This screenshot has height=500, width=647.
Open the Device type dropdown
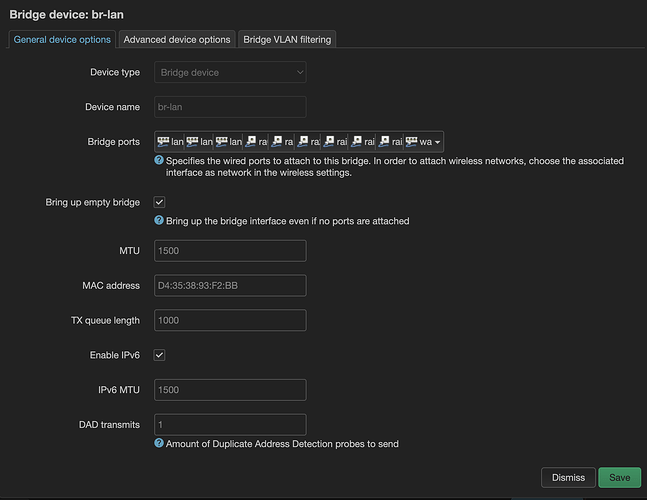pos(230,72)
